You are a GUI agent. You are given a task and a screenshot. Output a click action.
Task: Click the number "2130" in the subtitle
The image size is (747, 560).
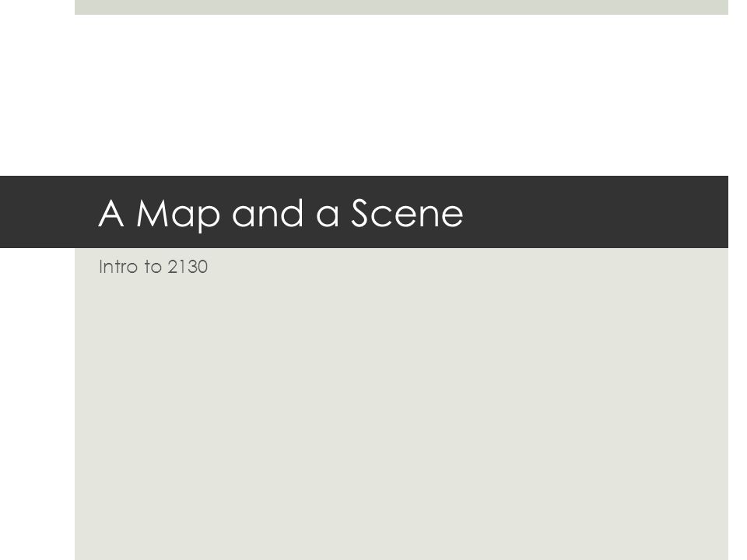(x=188, y=267)
